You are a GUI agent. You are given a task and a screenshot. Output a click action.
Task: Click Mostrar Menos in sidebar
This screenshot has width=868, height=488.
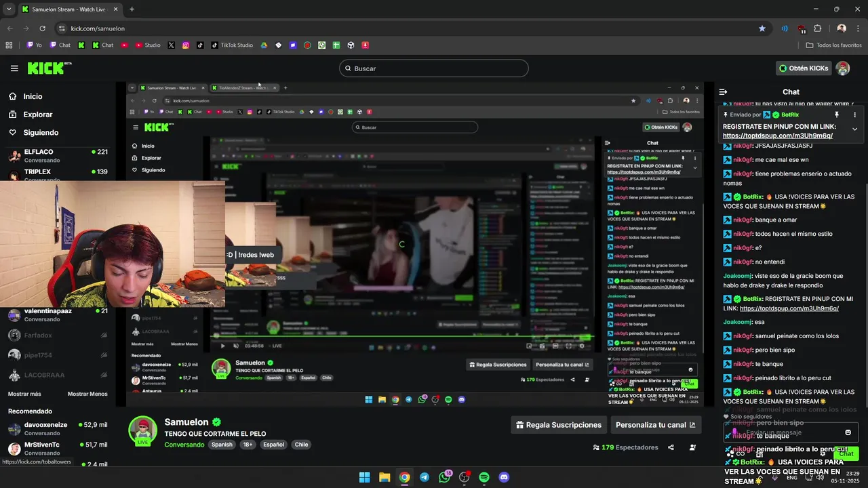[x=87, y=394]
